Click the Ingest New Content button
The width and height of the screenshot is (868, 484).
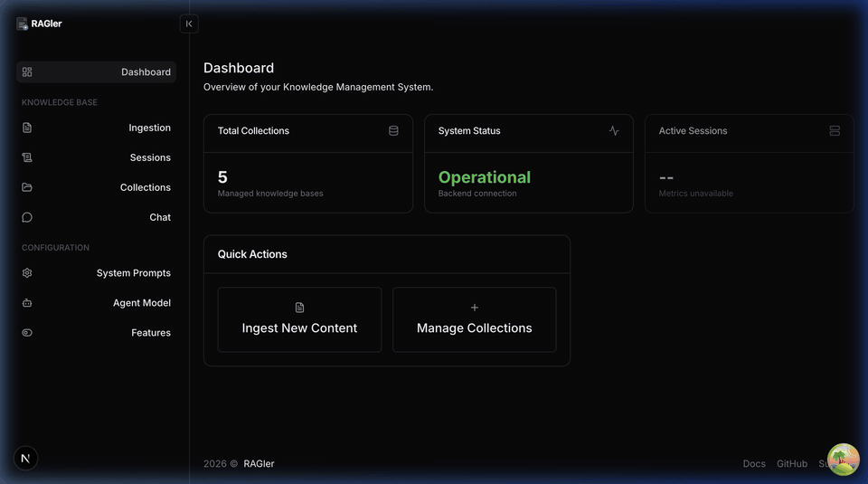(x=299, y=319)
